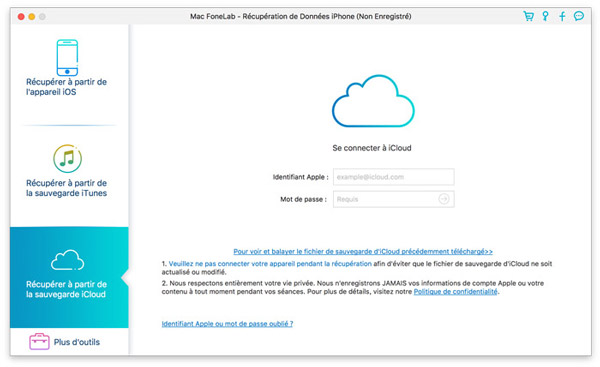Screen dimensions: 600x367
Task: Focus the Mot de passe field
Action: (x=394, y=199)
